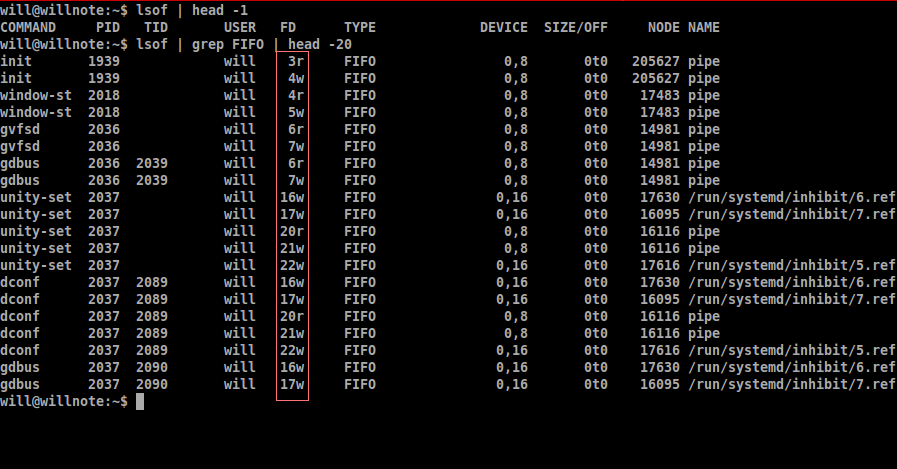Click 'gvfsd' command name in the 6r row

20,129
